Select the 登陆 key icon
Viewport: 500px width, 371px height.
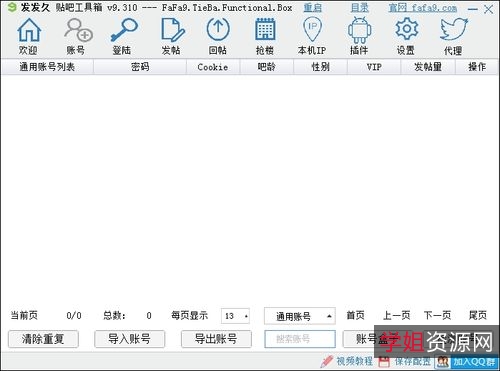[124, 30]
